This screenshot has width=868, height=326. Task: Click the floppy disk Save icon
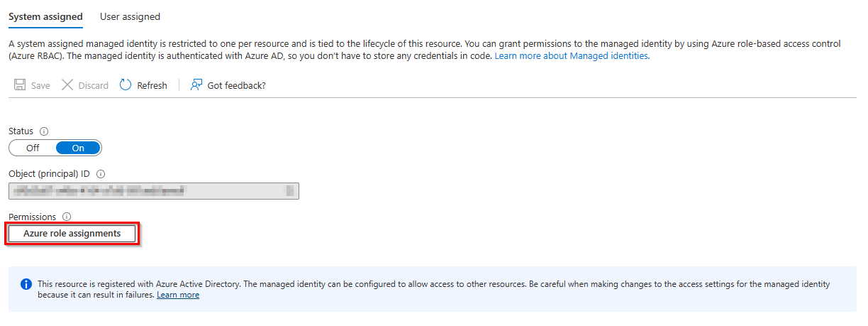20,85
